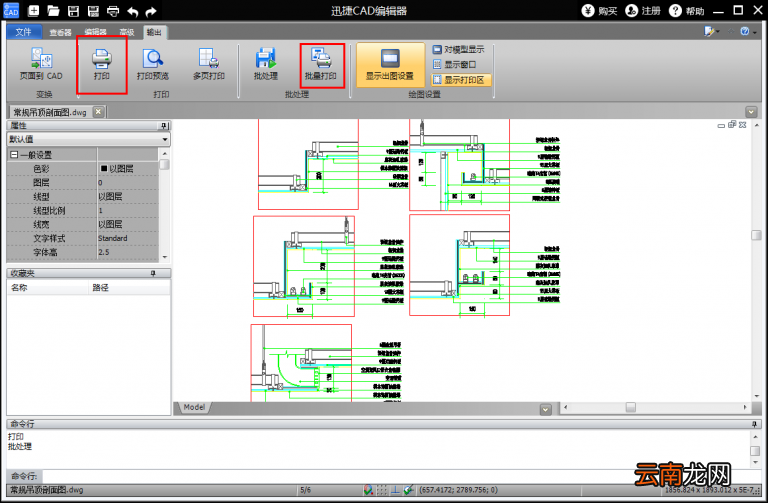Click the properties panel scroll down arrow
This screenshot has height=503, width=768.
click(165, 257)
